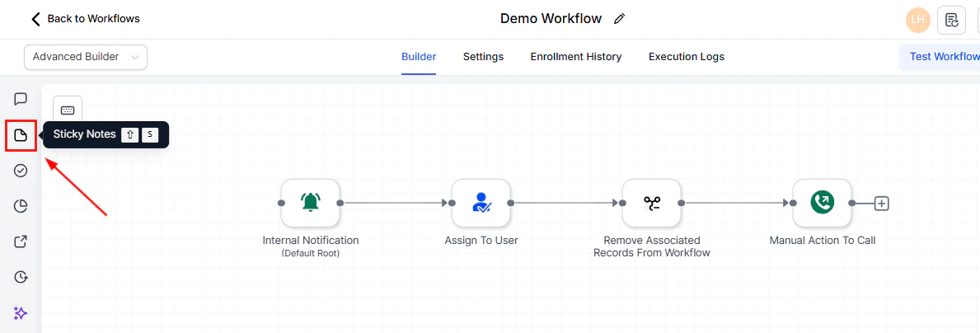980x333 pixels.
Task: Open the comments icon in left sidebar
Action: click(x=21, y=99)
